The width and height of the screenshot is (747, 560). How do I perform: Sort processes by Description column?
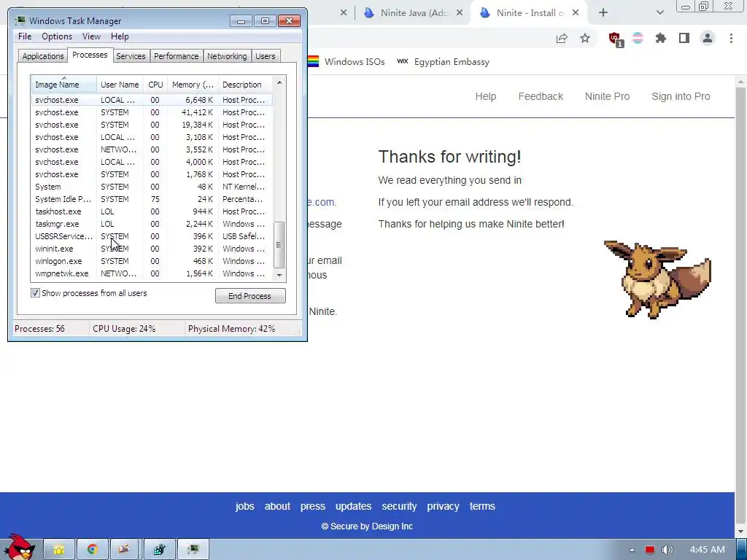tap(245, 85)
